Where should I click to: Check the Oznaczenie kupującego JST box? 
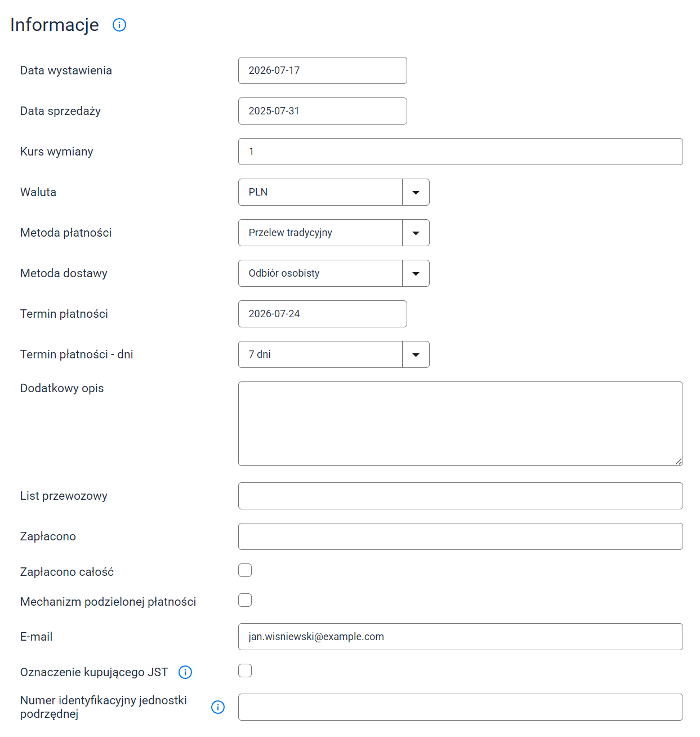(x=245, y=671)
